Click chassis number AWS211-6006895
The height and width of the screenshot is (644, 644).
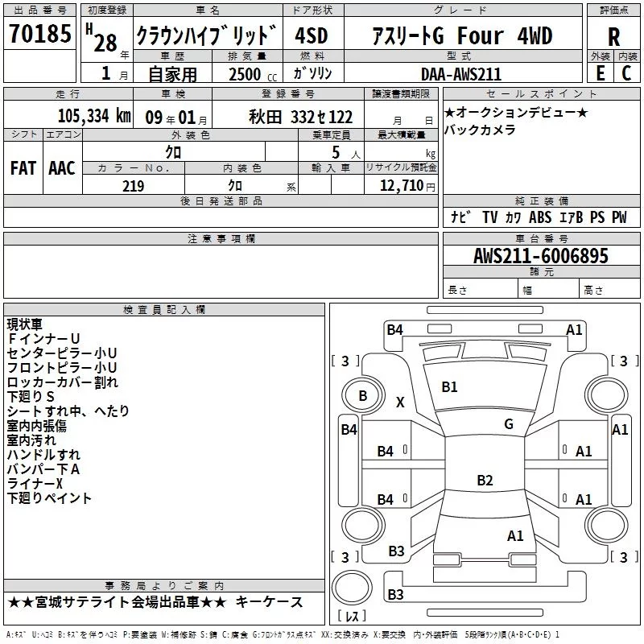click(540, 256)
